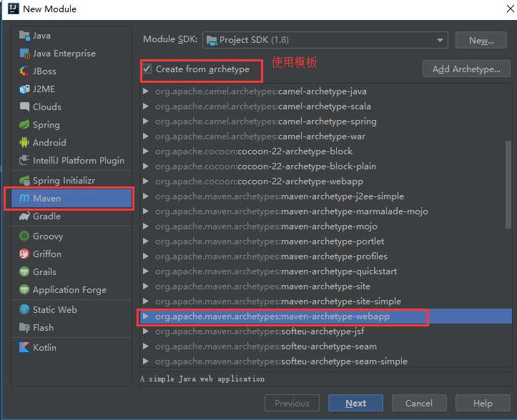
Task: Click the Static Web globe icon
Action: coord(24,309)
